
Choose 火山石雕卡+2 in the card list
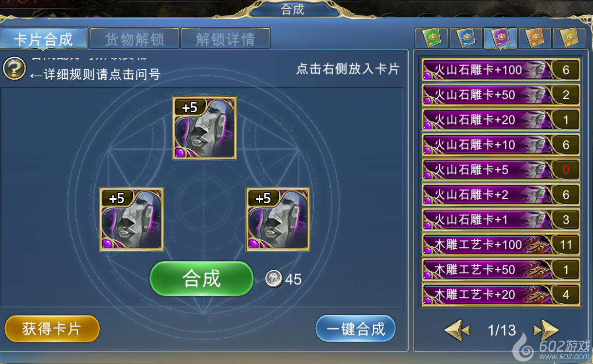(x=501, y=195)
